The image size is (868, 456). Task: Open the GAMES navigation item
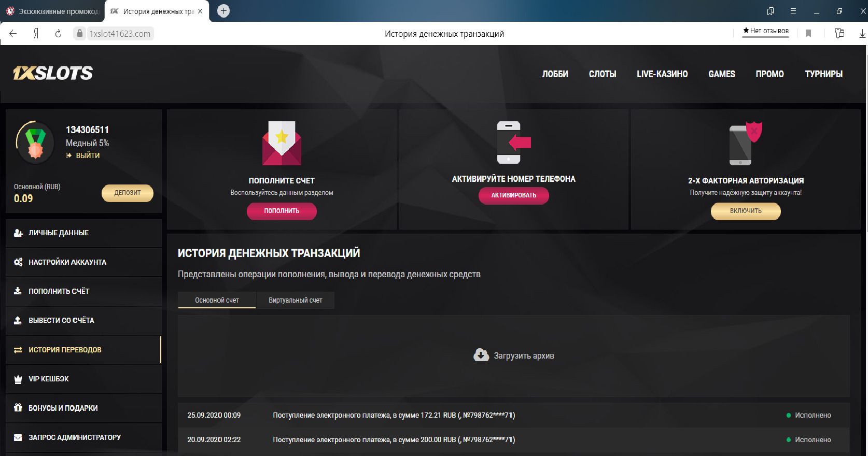click(x=722, y=74)
